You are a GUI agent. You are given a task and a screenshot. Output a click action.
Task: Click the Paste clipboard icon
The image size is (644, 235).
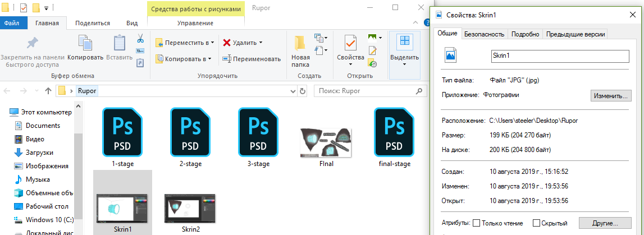click(x=120, y=43)
